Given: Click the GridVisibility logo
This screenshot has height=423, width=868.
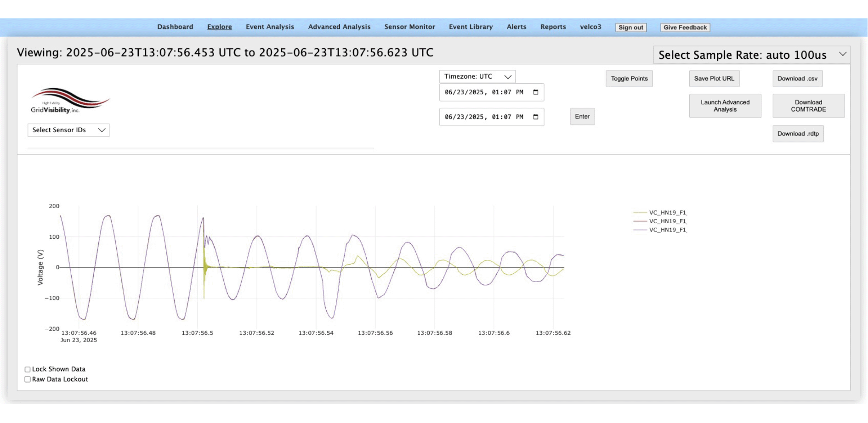Looking at the screenshot, I should click(x=70, y=101).
